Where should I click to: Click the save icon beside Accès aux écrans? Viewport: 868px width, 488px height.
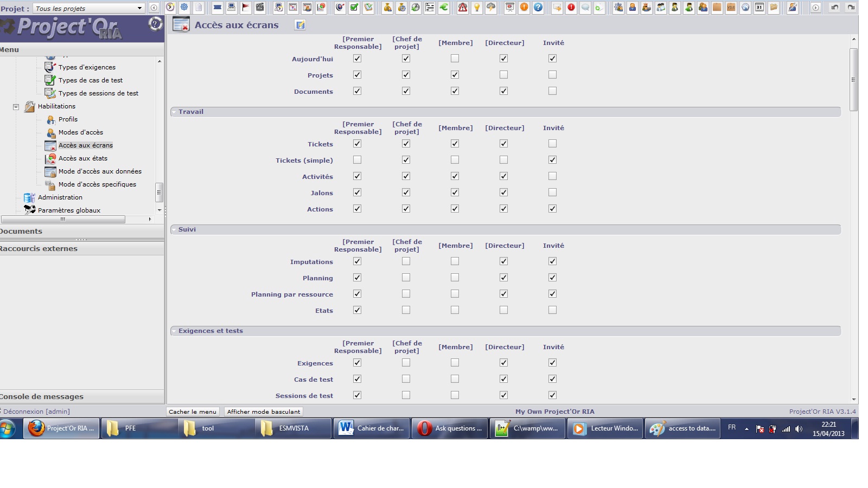[x=300, y=25]
